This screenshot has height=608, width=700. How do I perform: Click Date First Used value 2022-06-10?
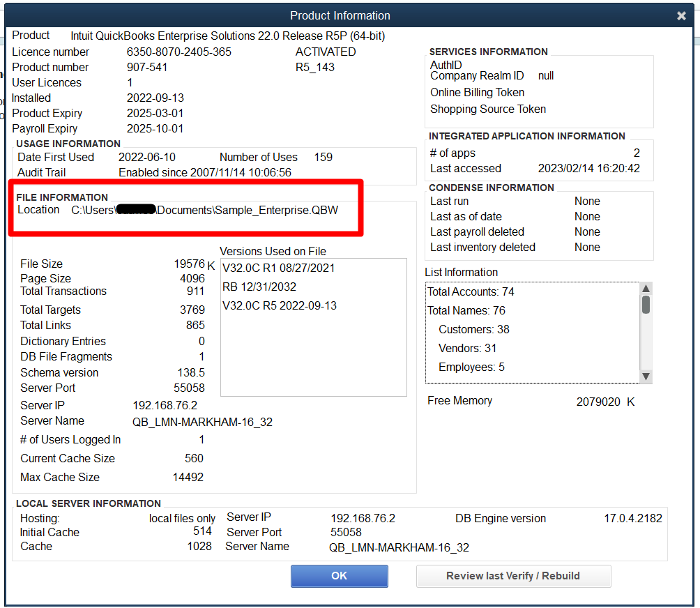[147, 157]
